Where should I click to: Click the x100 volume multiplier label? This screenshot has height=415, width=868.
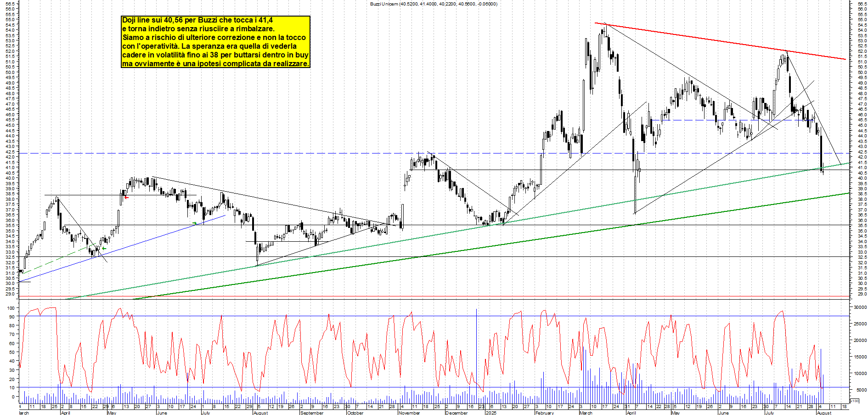pyautogui.click(x=854, y=401)
